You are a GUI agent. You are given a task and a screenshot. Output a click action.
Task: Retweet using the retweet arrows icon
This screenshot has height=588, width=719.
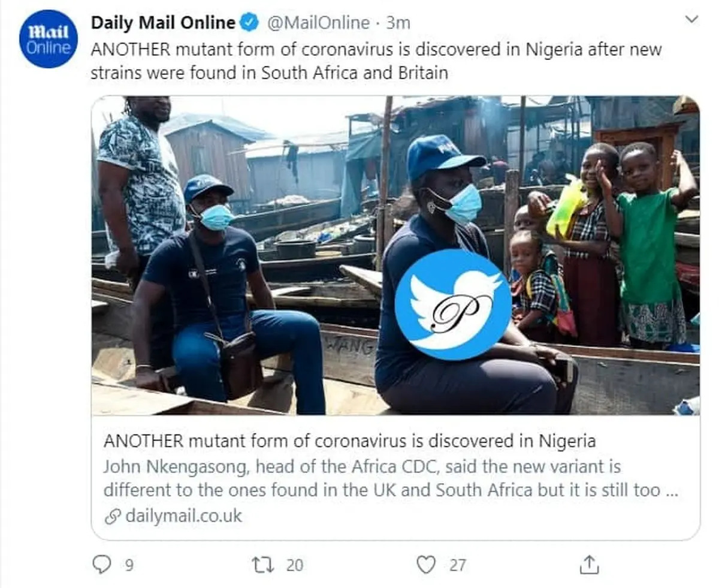(261, 565)
